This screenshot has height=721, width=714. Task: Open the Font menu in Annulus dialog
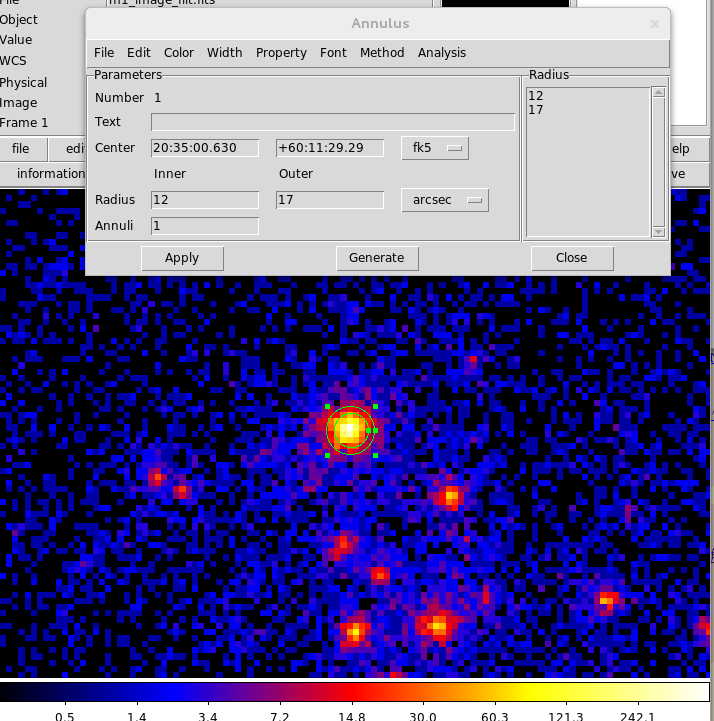coord(333,53)
